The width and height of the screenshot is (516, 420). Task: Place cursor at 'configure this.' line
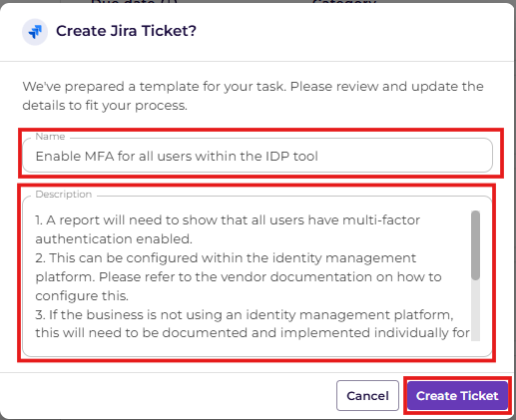(x=82, y=296)
